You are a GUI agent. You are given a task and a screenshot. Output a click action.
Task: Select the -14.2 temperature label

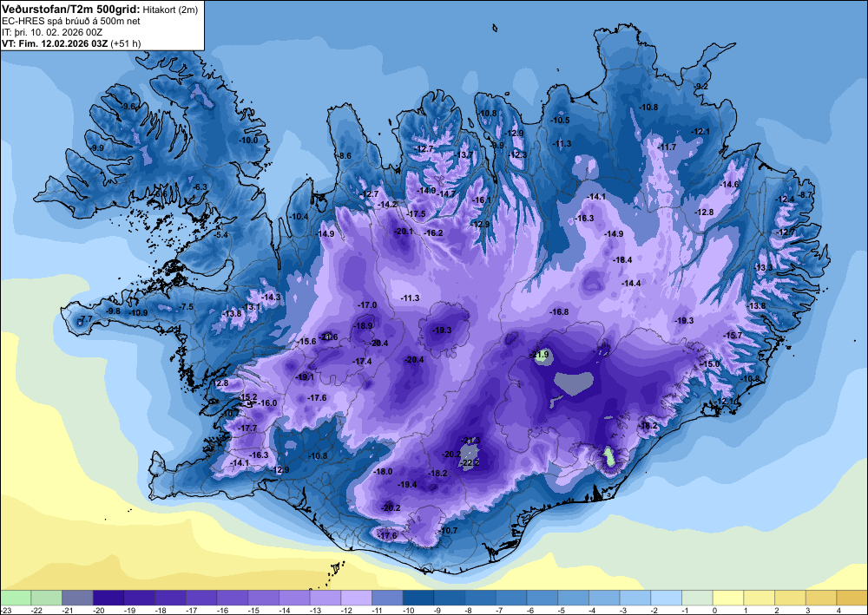pos(387,205)
